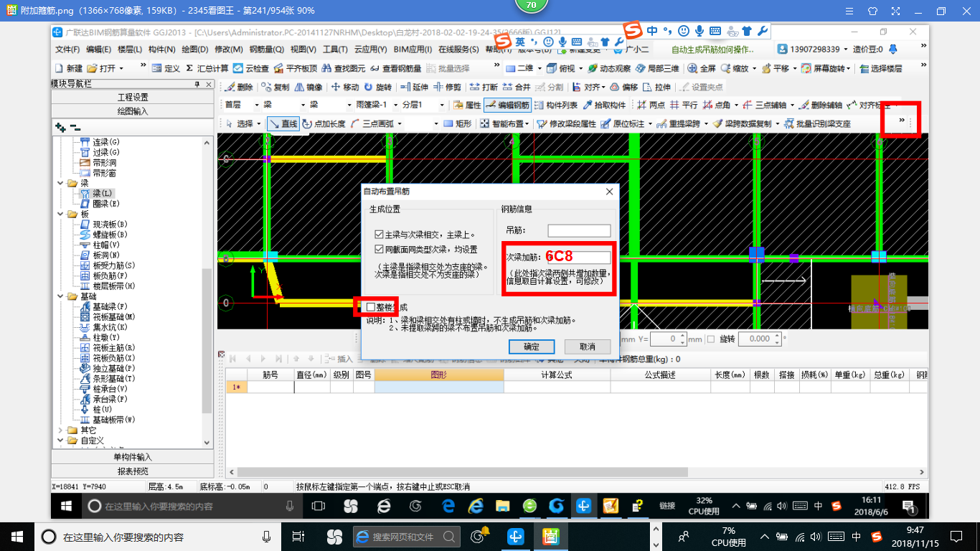Click the 删除辅轴 tool
980x551 pixels.
click(821, 105)
